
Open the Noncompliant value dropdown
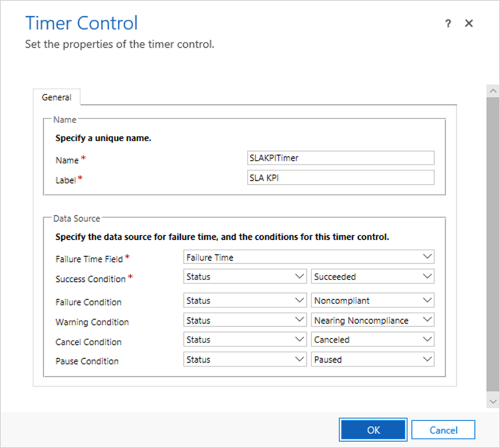click(372, 301)
